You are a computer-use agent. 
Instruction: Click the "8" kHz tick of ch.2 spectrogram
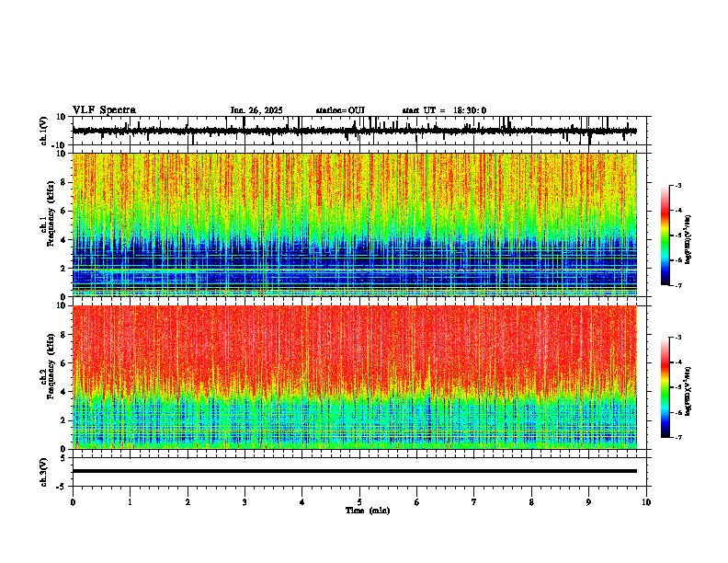pyautogui.click(x=64, y=335)
